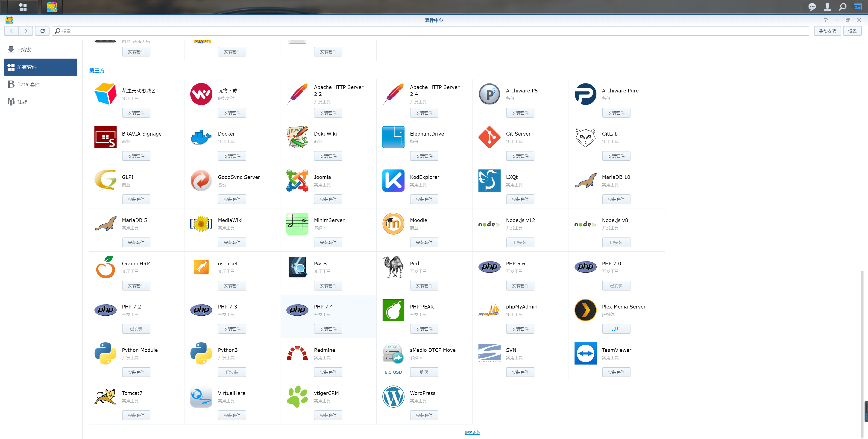Click the Archiware P5 icon
The image size is (868, 439).
489,94
